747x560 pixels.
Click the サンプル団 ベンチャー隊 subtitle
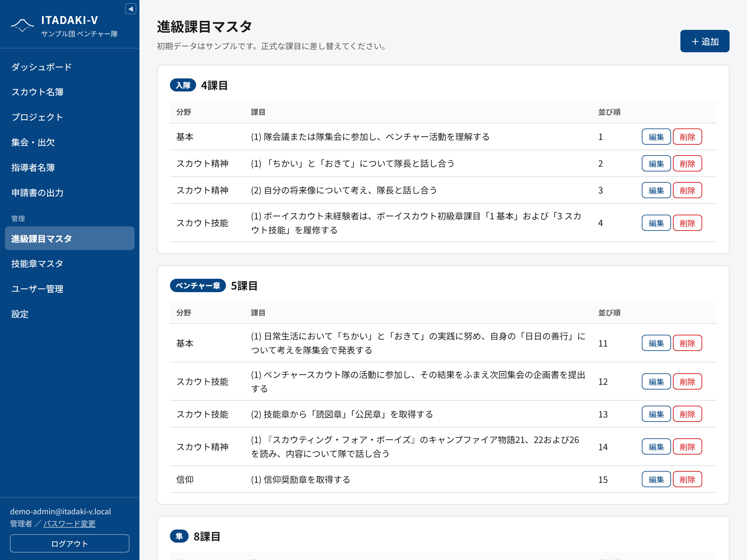79,34
